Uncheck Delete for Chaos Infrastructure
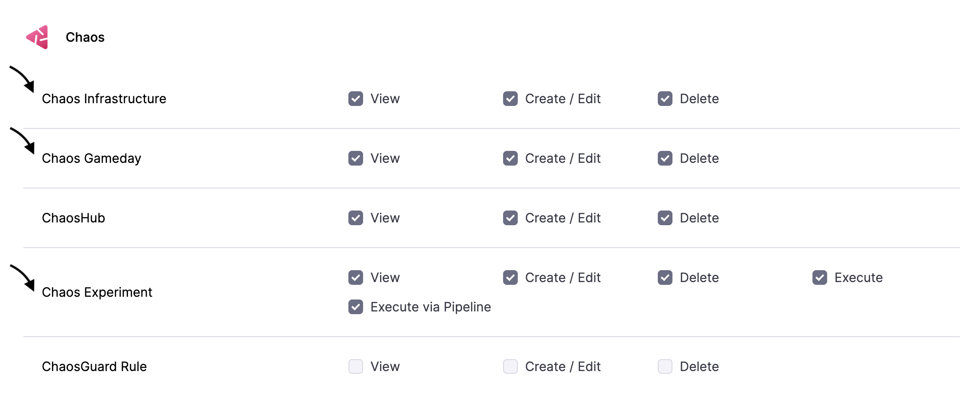Image resolution: width=980 pixels, height=416 pixels. point(665,99)
